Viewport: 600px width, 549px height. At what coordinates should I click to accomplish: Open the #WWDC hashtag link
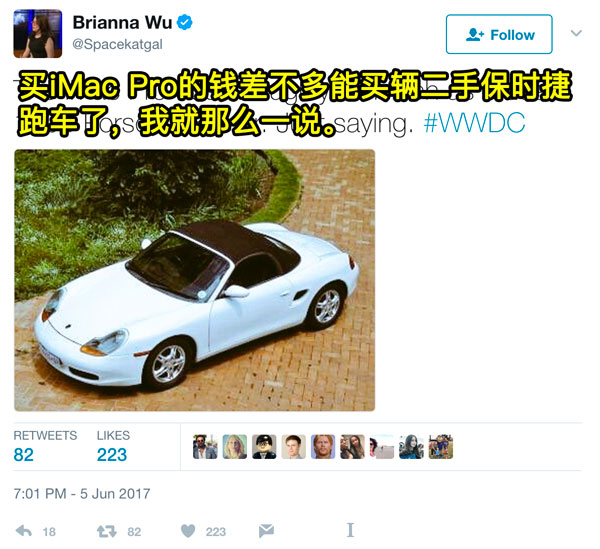[474, 123]
